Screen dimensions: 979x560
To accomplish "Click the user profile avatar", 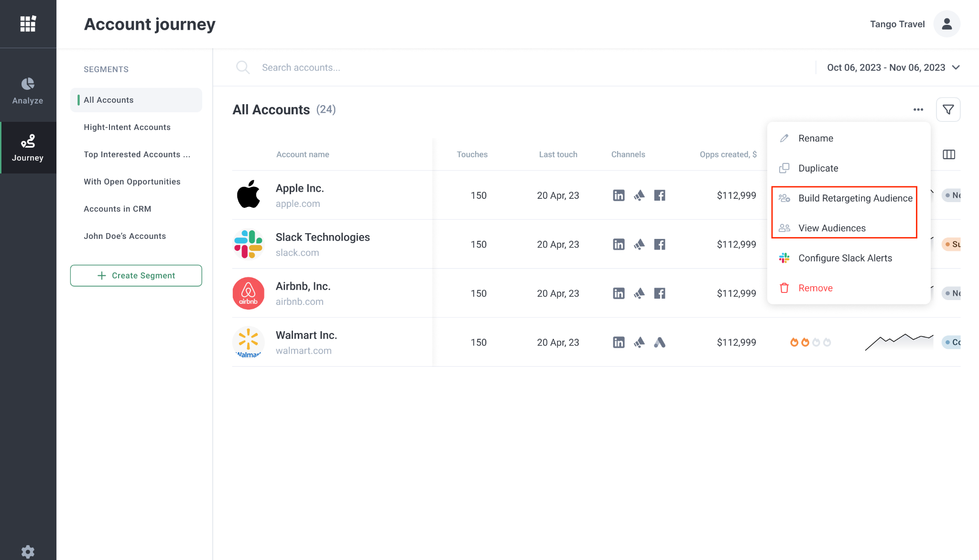I will click(x=946, y=24).
